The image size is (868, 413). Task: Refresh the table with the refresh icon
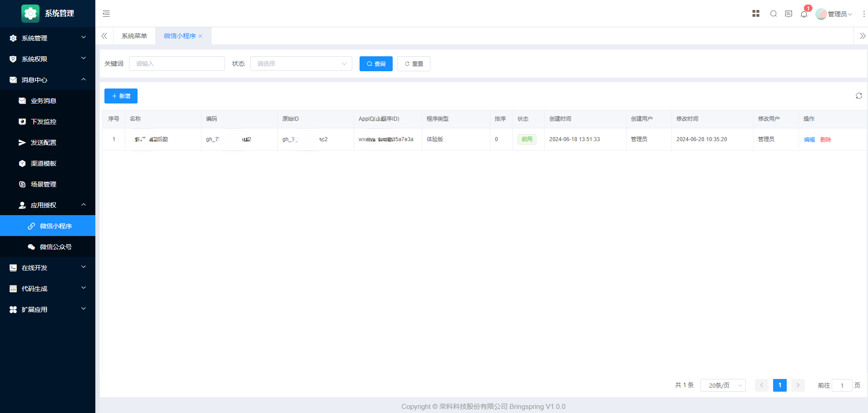coord(859,96)
